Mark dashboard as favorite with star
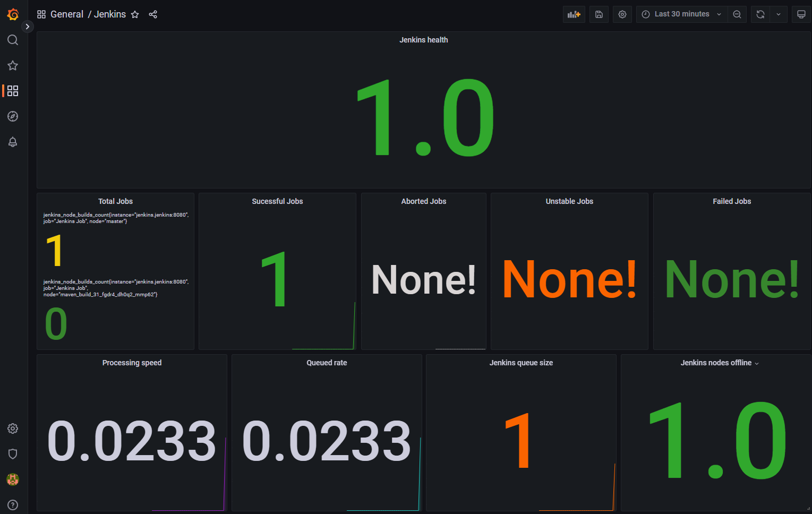Viewport: 812px width, 514px height. pyautogui.click(x=135, y=14)
